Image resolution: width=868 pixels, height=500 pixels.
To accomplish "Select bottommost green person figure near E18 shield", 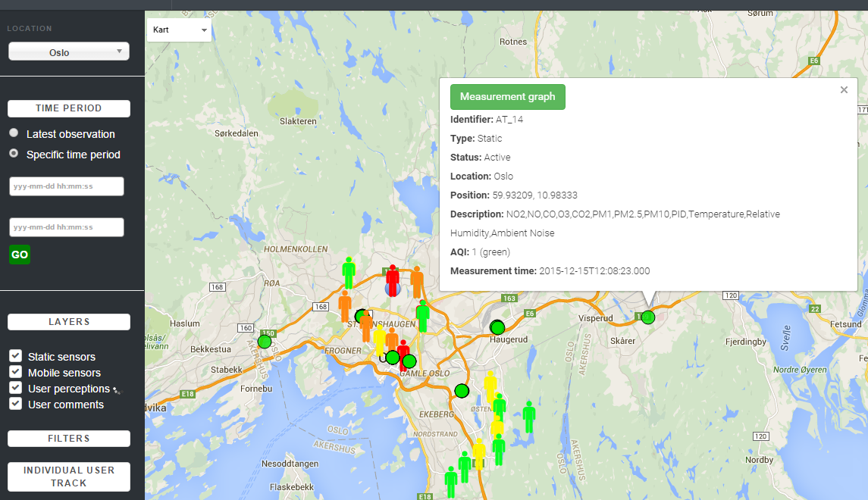I will [x=451, y=483].
